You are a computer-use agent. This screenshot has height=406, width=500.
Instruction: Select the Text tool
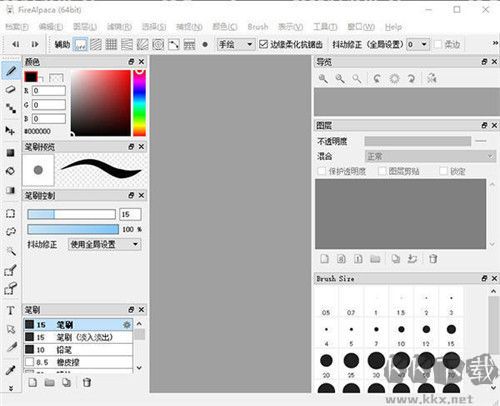point(11,311)
